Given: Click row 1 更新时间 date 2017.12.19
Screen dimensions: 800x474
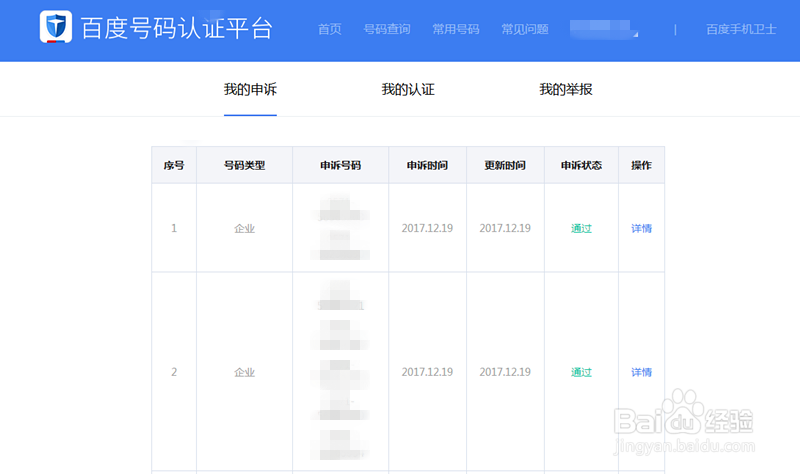Looking at the screenshot, I should pos(505,228).
